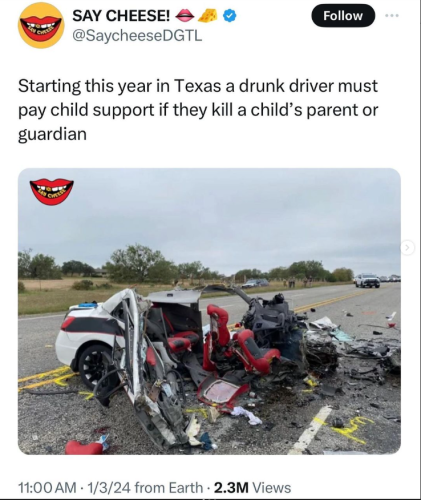Click the @SaycheeseDGTL handle
421x500 pixels.
tap(137, 36)
